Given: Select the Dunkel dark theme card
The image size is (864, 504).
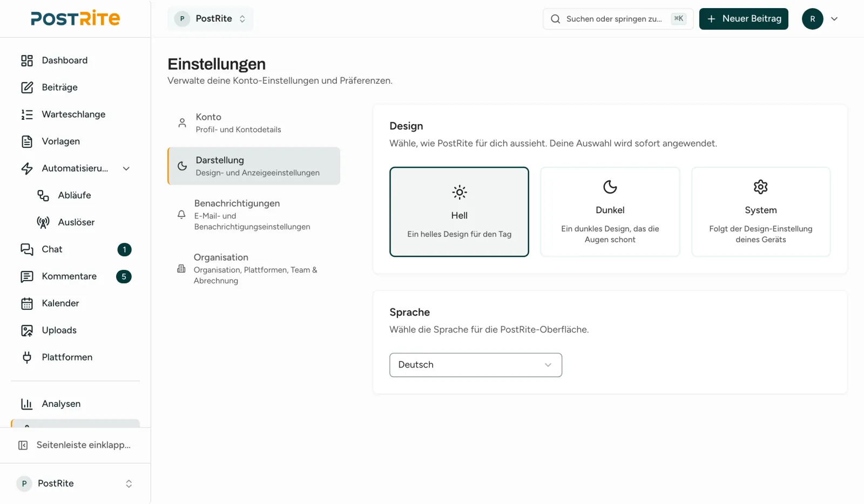Looking at the screenshot, I should click(610, 212).
